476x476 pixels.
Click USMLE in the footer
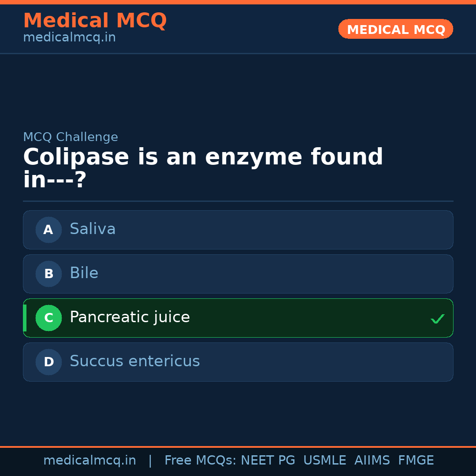tap(324, 461)
